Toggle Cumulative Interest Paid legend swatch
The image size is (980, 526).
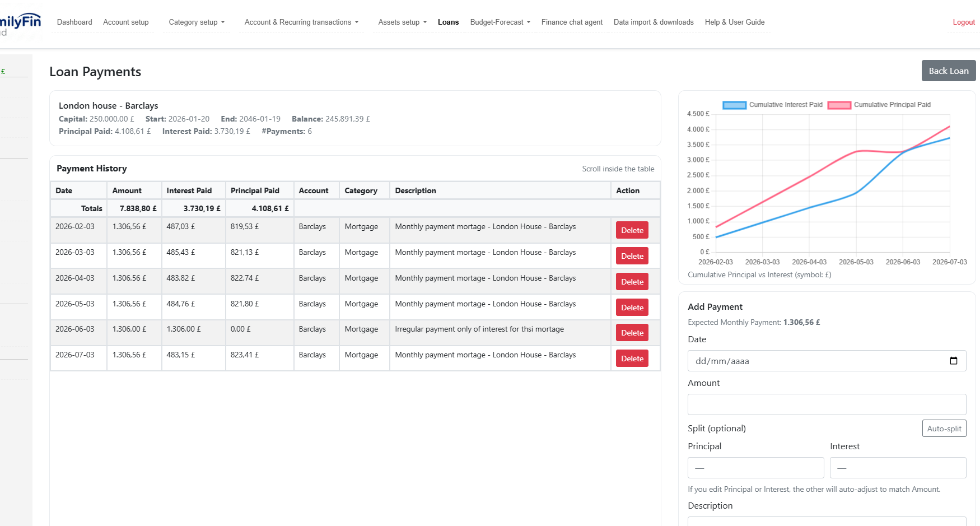pyautogui.click(x=734, y=105)
